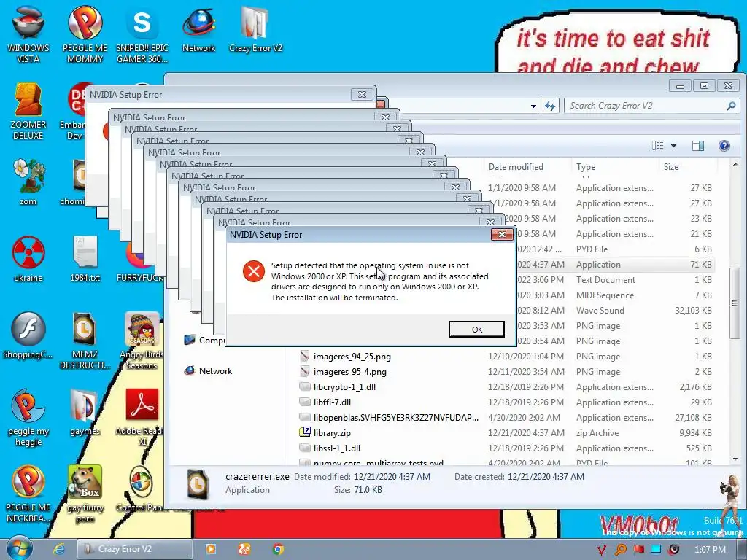Click the MIDI Sequence file row type

605,295
